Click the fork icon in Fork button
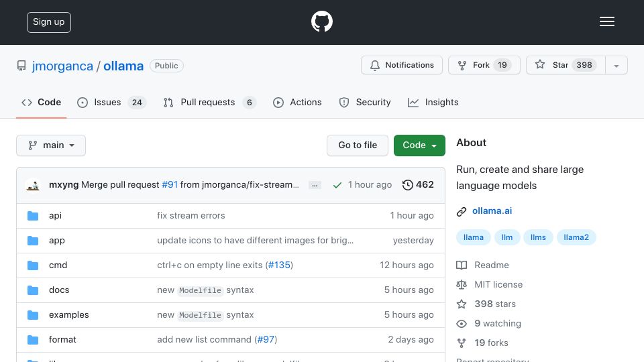Viewport: 644px width, 362px height. click(462, 65)
